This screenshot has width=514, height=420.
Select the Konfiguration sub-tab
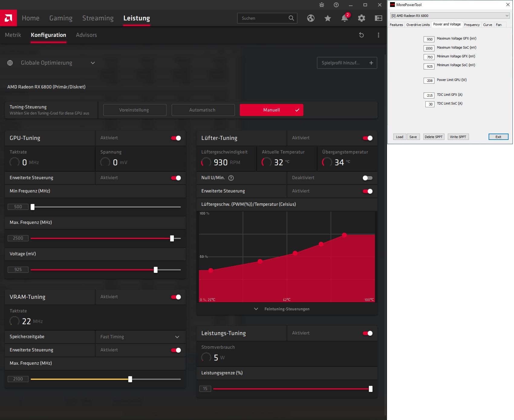coord(48,35)
